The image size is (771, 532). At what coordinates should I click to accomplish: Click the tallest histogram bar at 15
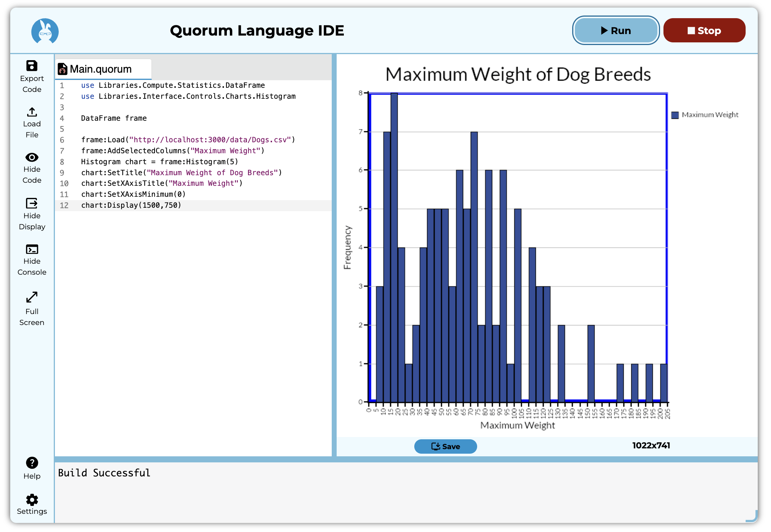pos(394,246)
